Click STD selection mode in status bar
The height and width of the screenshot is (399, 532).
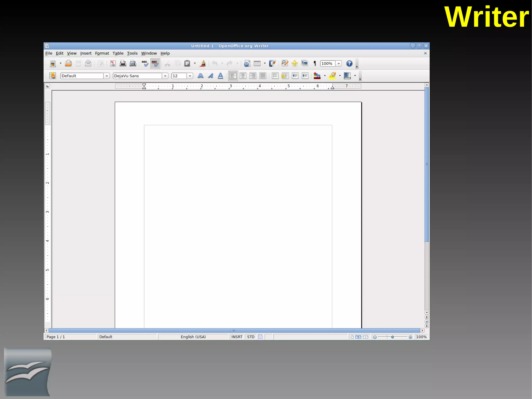(251, 337)
